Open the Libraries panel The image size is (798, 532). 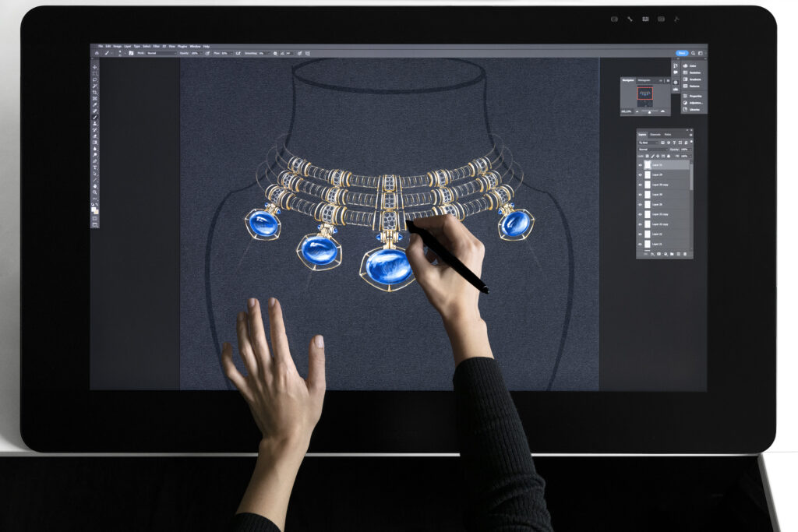tap(694, 109)
